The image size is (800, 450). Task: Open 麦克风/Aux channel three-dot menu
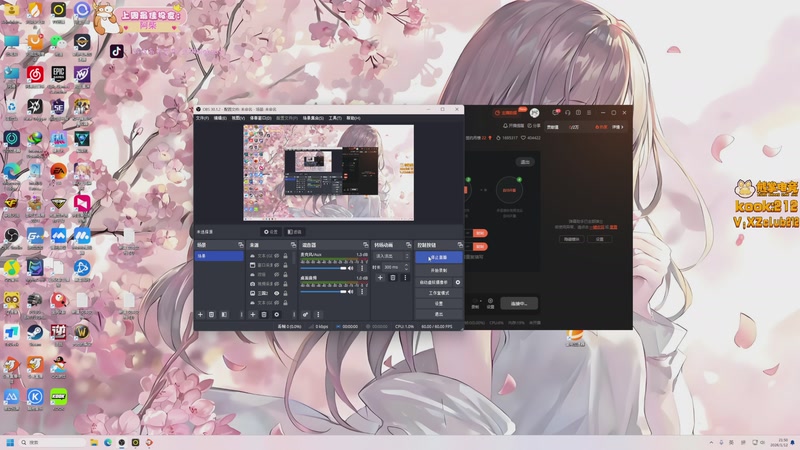362,268
